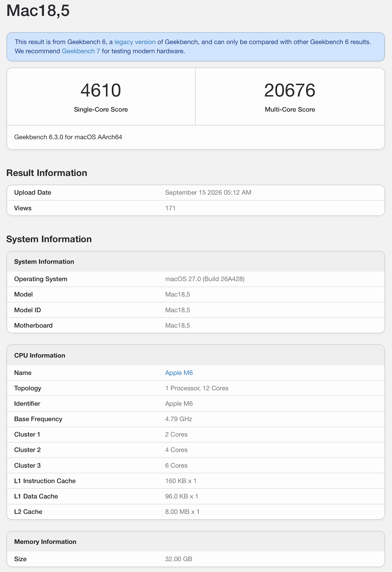Click the CPU Name label
The image size is (392, 572).
click(x=23, y=373)
